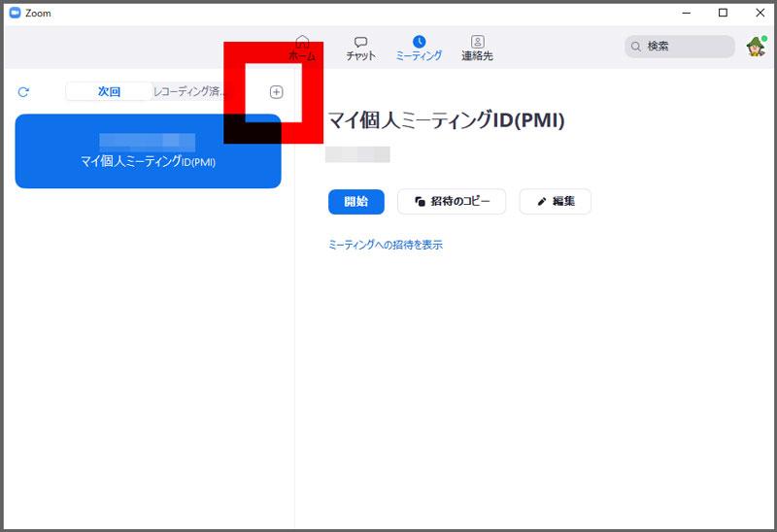Image resolution: width=777 pixels, height=532 pixels.
Task: Open the ホーム tab
Action: tap(302, 49)
